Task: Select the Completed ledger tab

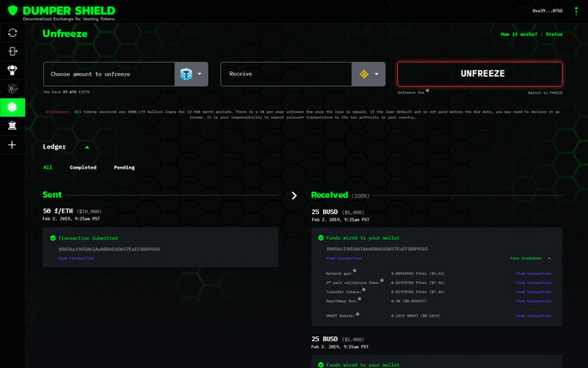Action: (x=83, y=168)
